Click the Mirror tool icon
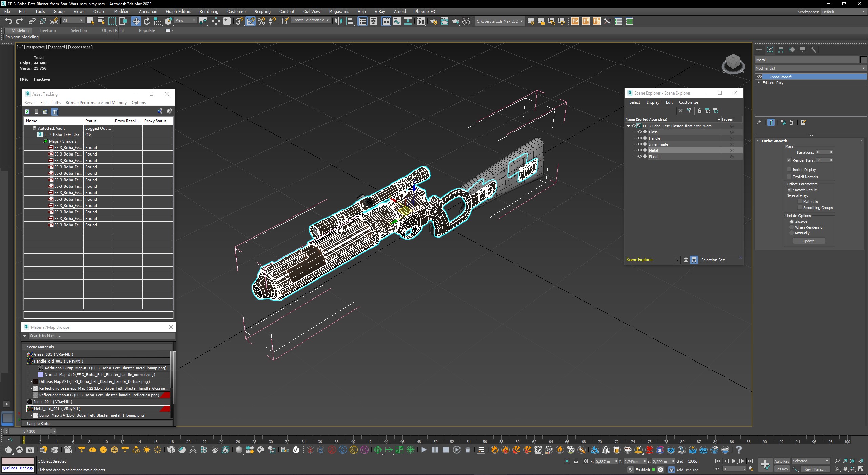The height and width of the screenshot is (475, 868). tap(338, 21)
